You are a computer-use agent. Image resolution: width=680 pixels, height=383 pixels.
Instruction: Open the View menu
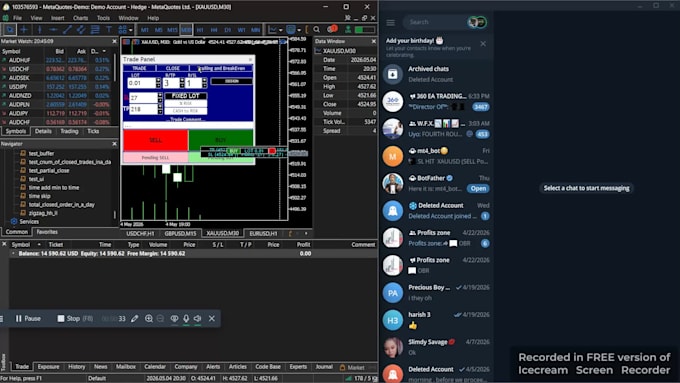[x=36, y=18]
